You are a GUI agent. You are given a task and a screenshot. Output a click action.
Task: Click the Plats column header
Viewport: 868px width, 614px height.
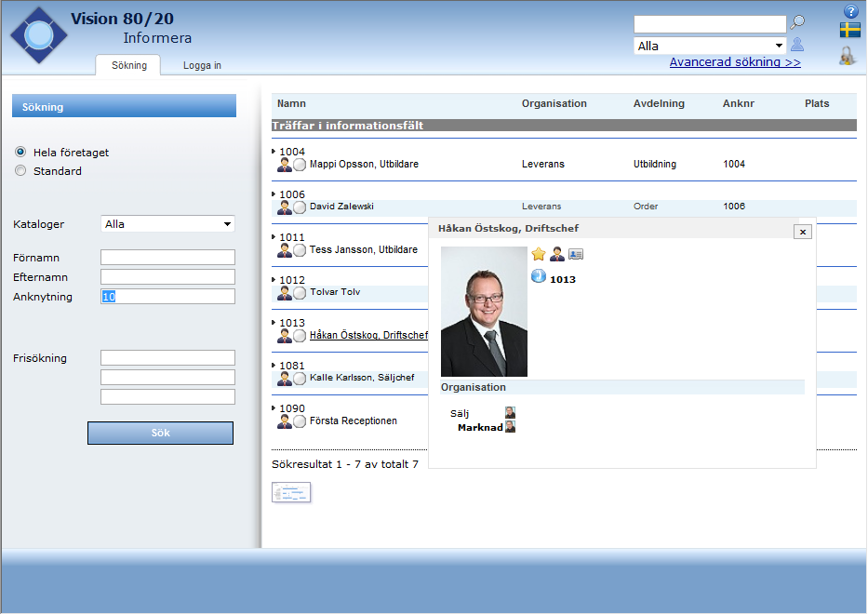click(x=817, y=103)
